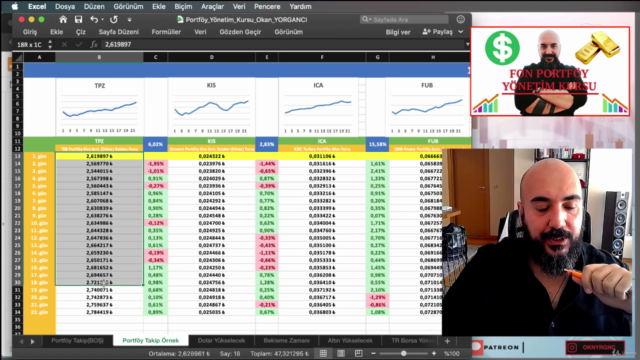The width and height of the screenshot is (640, 360).
Task: Click the smiley feedback icon
Action: pyautogui.click(x=461, y=19)
